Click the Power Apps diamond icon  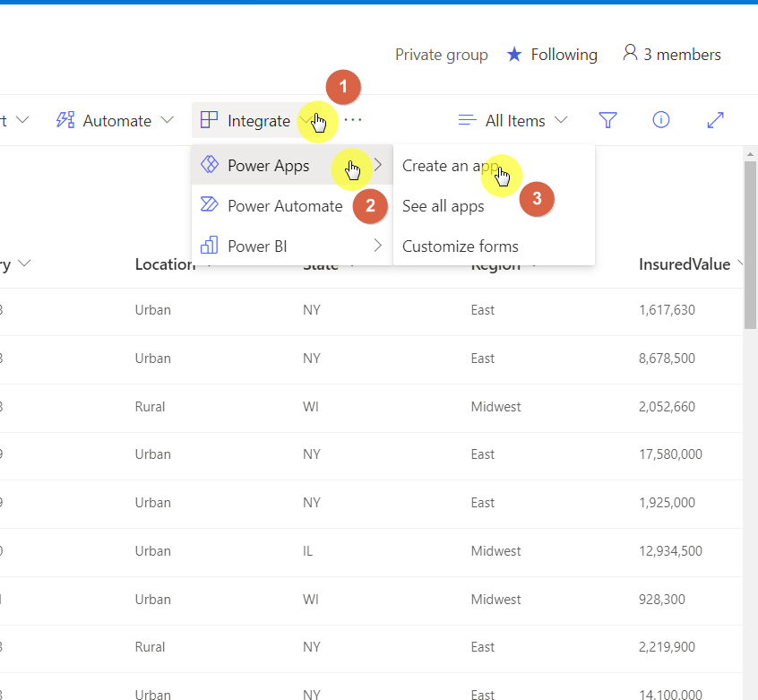click(x=210, y=164)
